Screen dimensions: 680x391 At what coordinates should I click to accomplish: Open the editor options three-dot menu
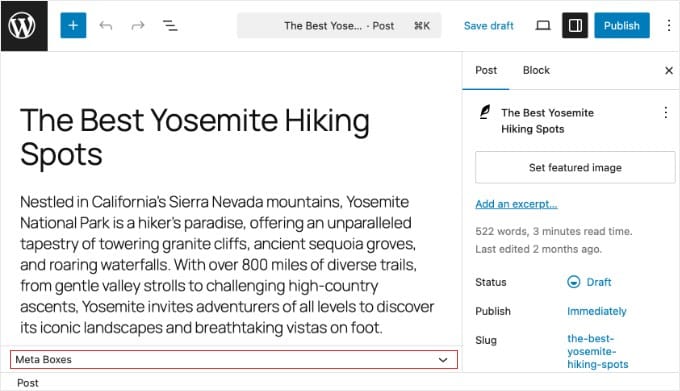(668, 26)
